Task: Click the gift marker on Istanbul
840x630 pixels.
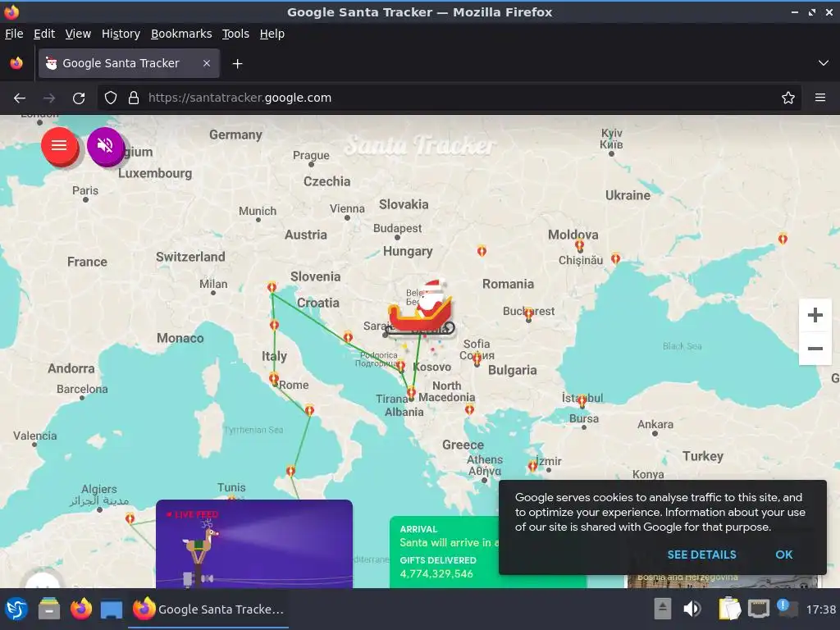Action: pyautogui.click(x=582, y=399)
